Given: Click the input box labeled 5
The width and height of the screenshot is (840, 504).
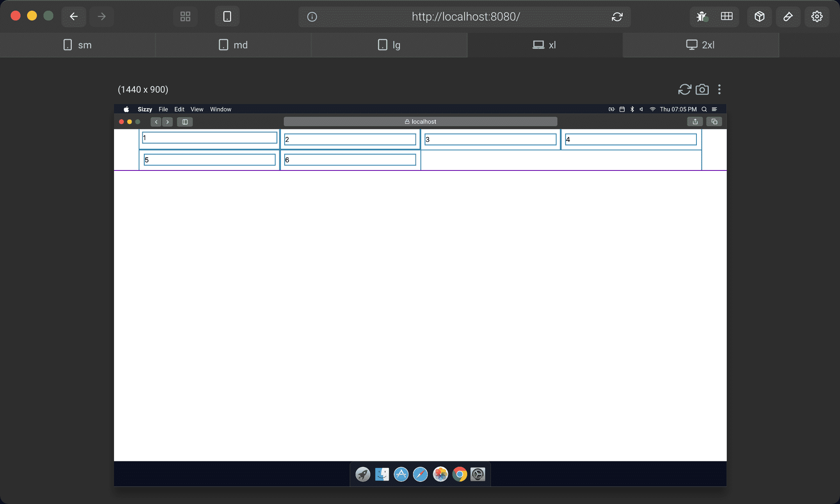Looking at the screenshot, I should click(x=210, y=160).
